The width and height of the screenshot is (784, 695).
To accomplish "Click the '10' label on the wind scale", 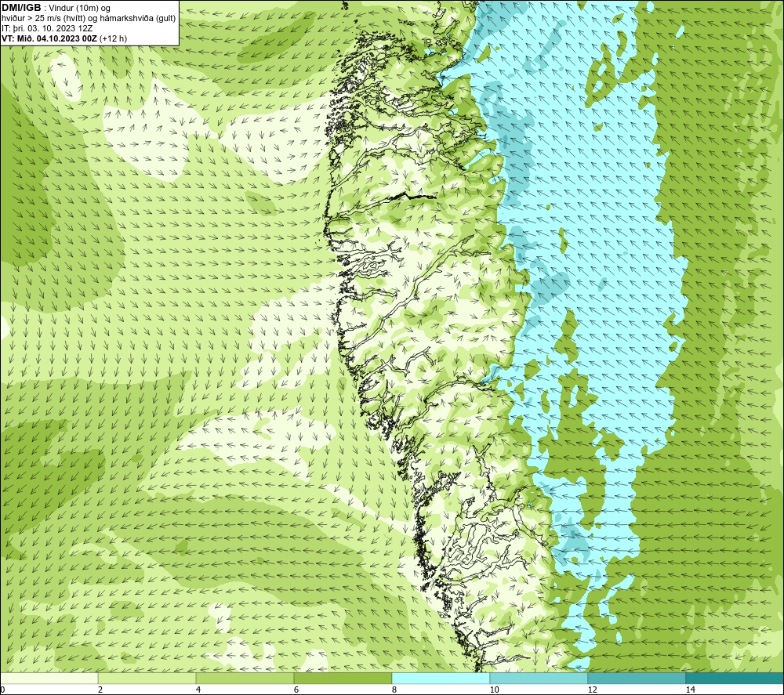I will (494, 690).
